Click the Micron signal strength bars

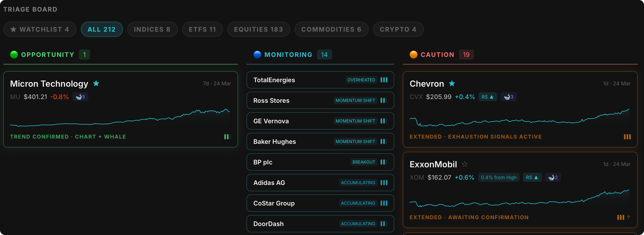click(228, 137)
